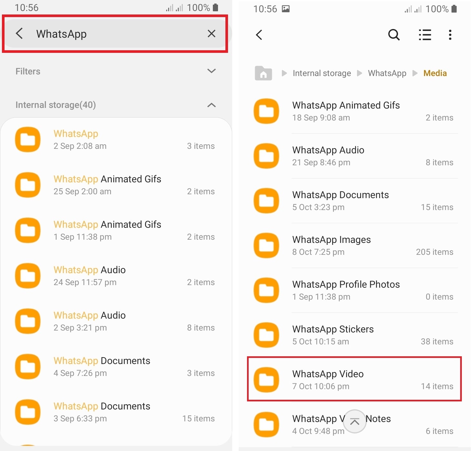Tap the scroll-to-top floating button

pyautogui.click(x=355, y=421)
